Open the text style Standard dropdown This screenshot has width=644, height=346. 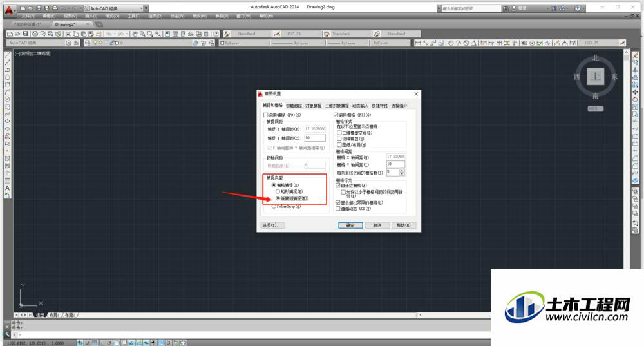pyautogui.click(x=251, y=34)
